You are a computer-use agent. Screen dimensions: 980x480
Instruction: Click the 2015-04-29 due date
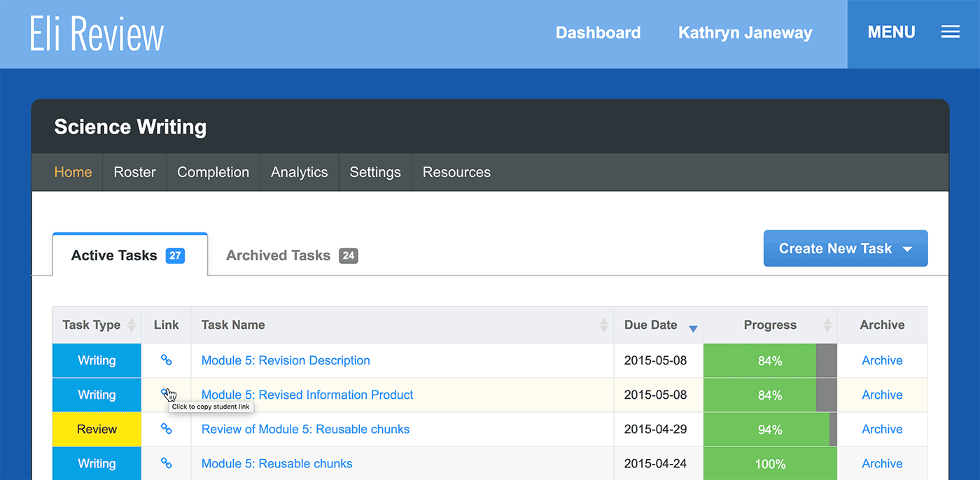click(655, 429)
